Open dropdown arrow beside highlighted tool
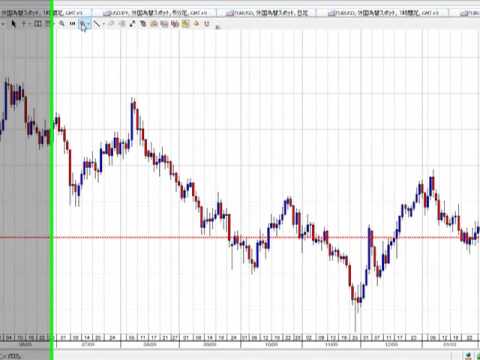Viewport: 480px width, 360px height. click(89, 24)
